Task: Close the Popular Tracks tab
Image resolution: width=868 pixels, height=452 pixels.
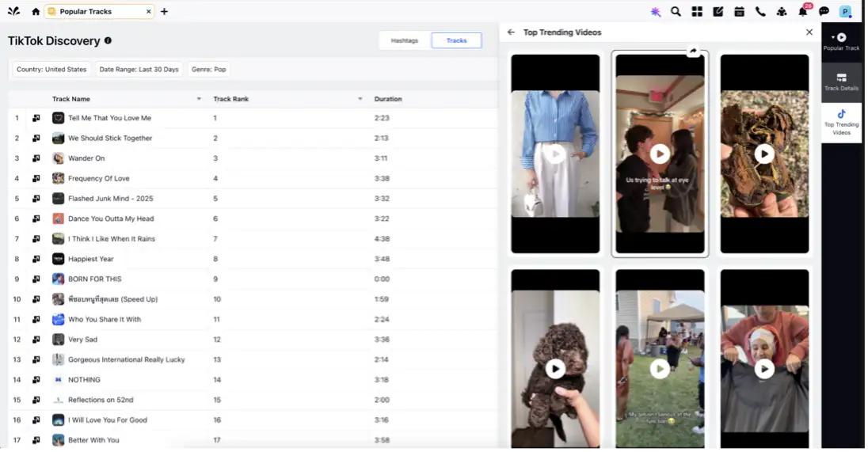Action: pos(148,11)
